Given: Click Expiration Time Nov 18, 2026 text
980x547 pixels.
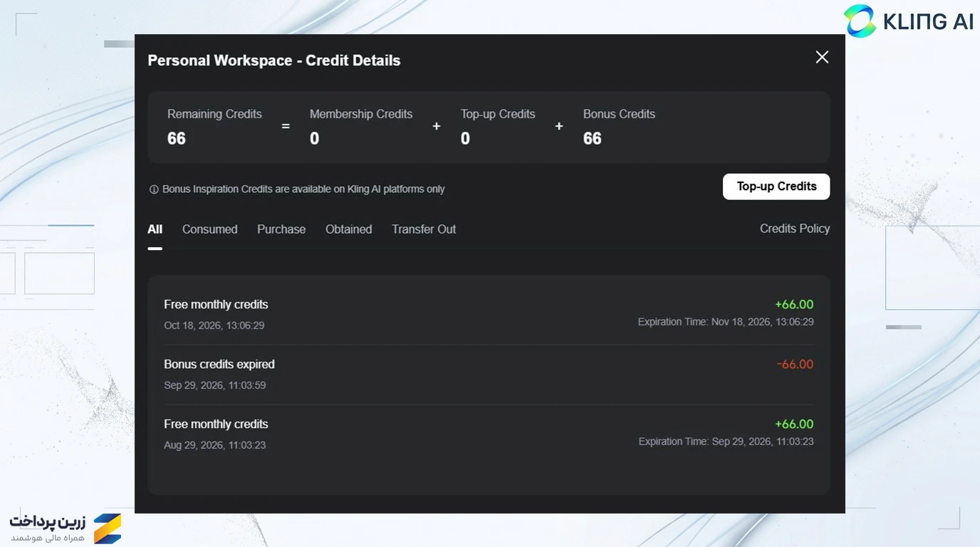Looking at the screenshot, I should pyautogui.click(x=726, y=322).
